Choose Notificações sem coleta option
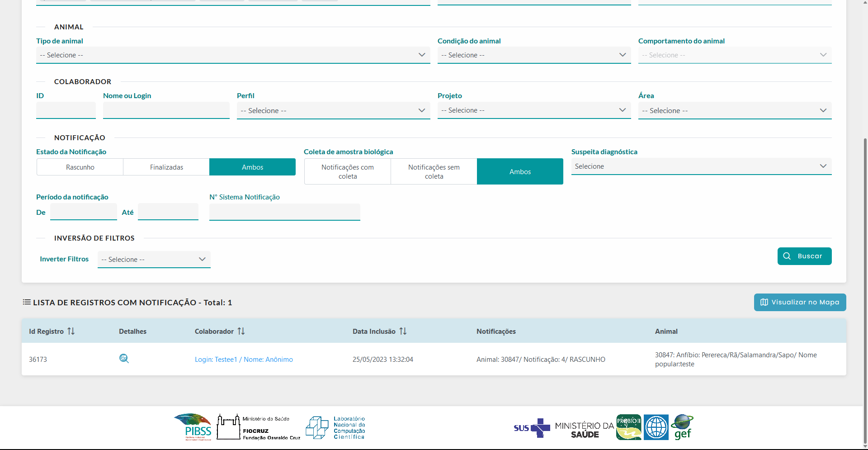 434,172
